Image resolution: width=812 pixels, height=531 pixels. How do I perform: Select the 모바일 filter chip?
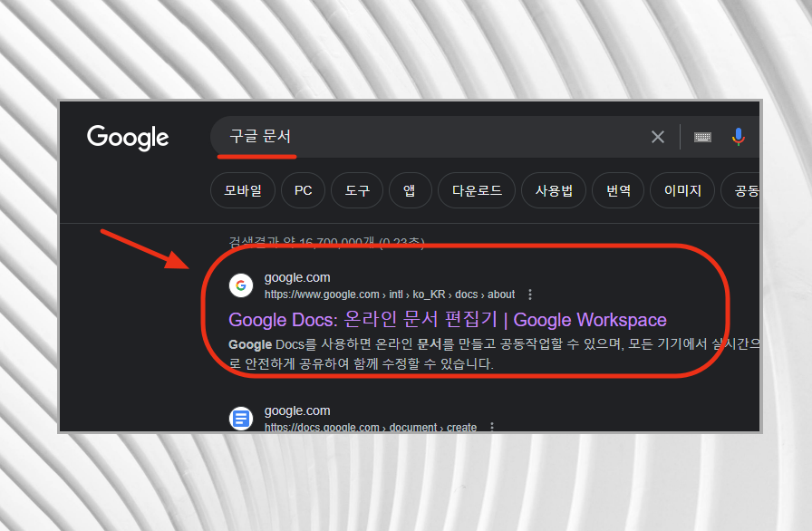(243, 190)
